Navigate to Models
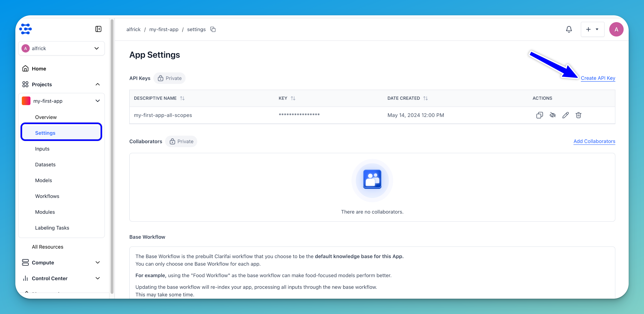The height and width of the screenshot is (314, 644). [44, 180]
